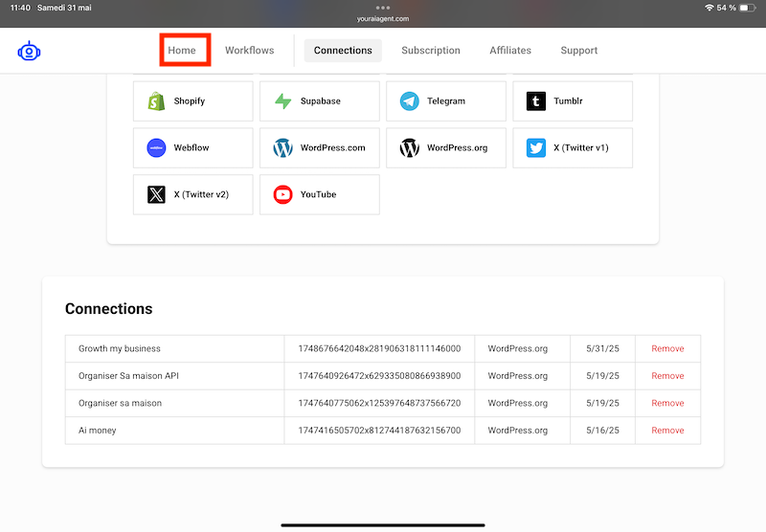
Task: Remove the Organiser sa maison connection
Action: click(x=667, y=403)
